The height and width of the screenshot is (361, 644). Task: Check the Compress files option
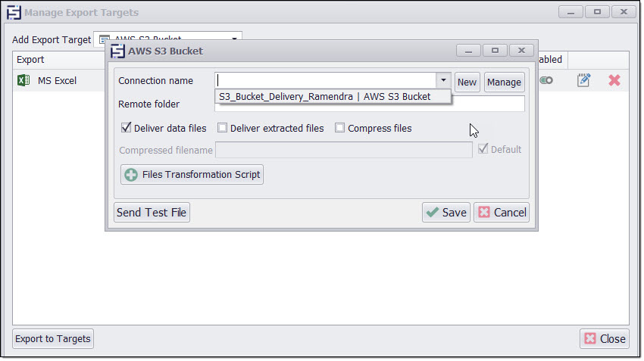pos(340,128)
